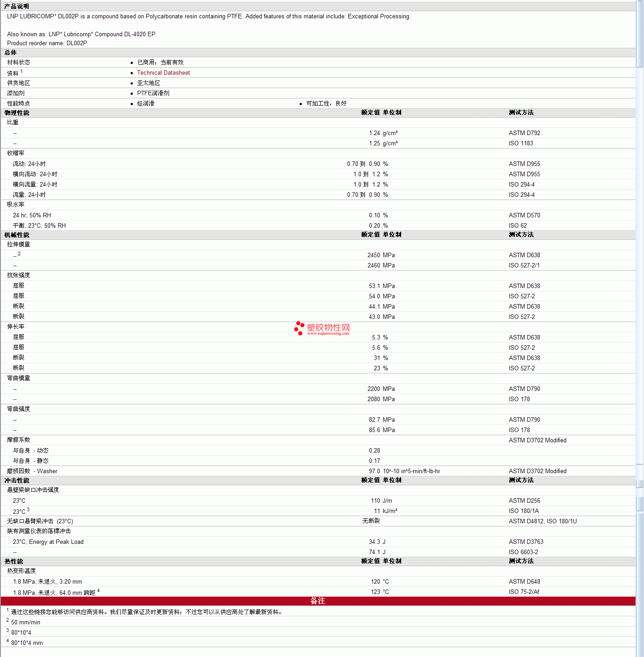The width and height of the screenshot is (644, 657).
Task: Click the Product reorder name: DL002P line
Action: coord(47,43)
